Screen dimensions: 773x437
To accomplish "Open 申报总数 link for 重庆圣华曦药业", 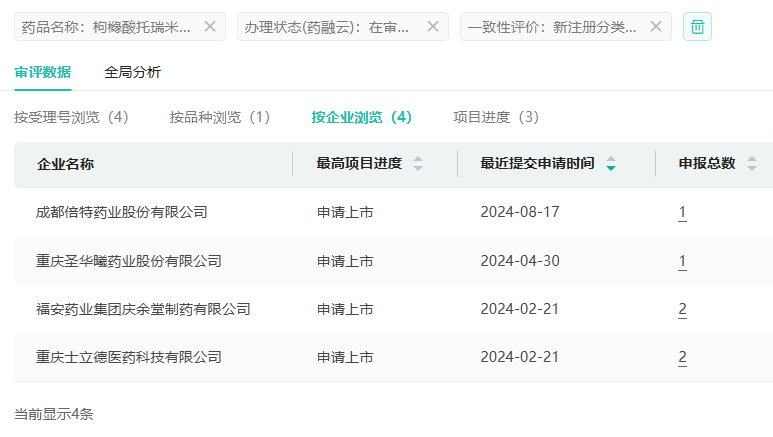I will tap(682, 261).
